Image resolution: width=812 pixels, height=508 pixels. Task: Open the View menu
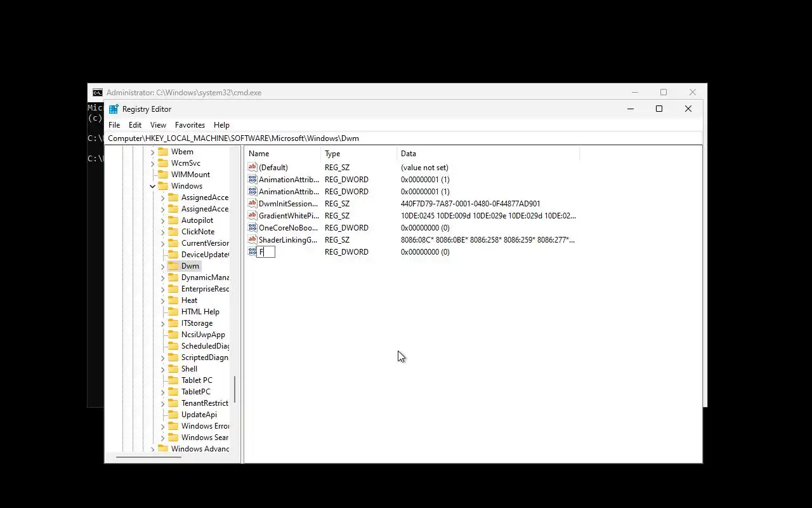[x=158, y=125]
